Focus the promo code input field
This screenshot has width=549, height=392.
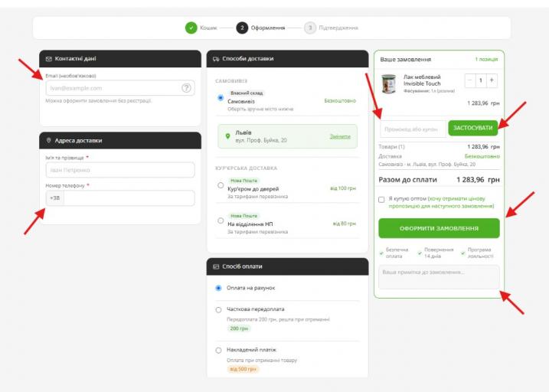pyautogui.click(x=413, y=129)
